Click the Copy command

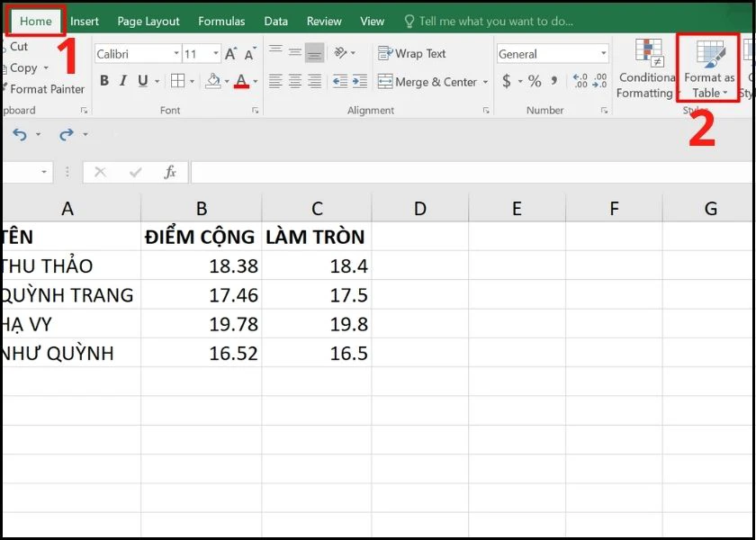click(23, 68)
